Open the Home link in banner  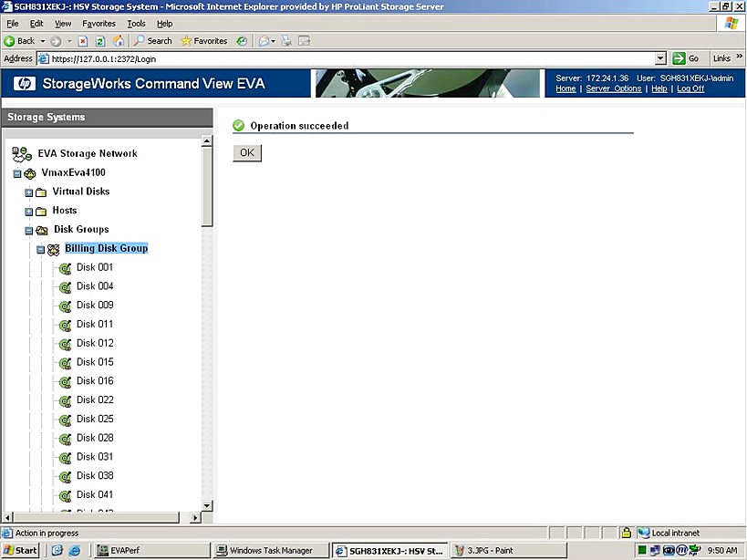tap(565, 88)
